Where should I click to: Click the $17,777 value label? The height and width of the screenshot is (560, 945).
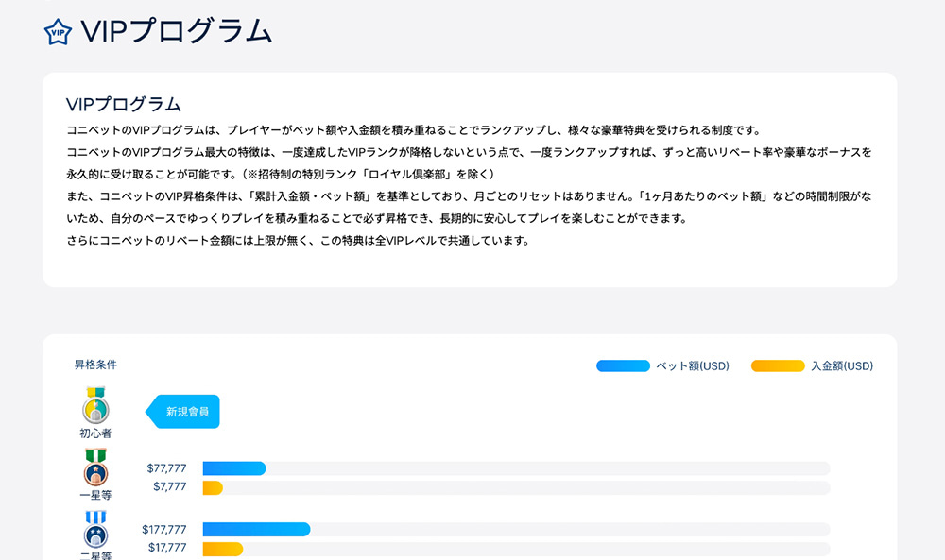pos(167,548)
